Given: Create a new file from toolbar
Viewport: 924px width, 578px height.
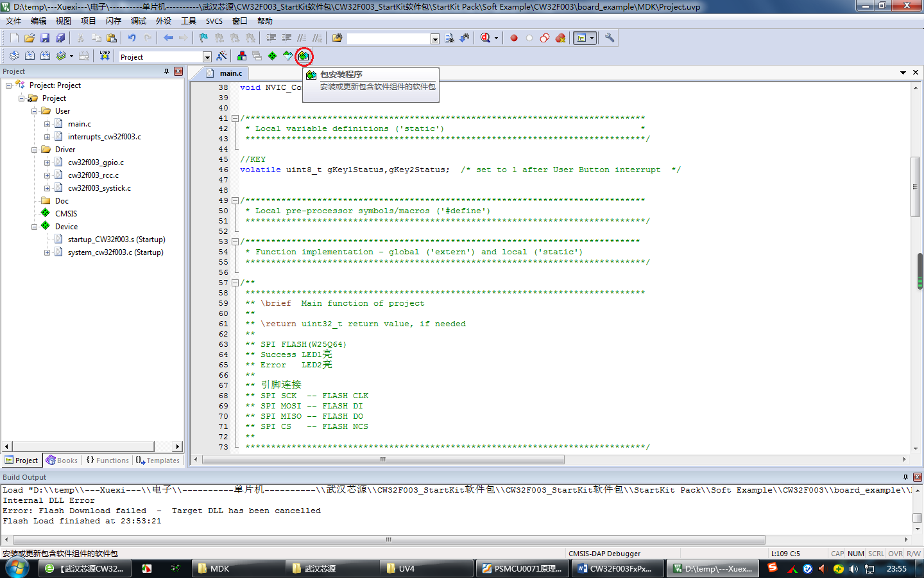Looking at the screenshot, I should (x=14, y=38).
